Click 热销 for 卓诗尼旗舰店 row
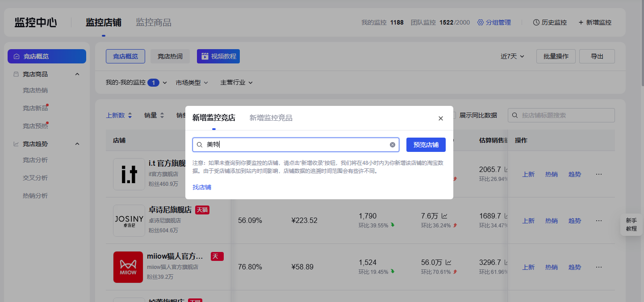This screenshot has width=644, height=302. click(x=552, y=221)
